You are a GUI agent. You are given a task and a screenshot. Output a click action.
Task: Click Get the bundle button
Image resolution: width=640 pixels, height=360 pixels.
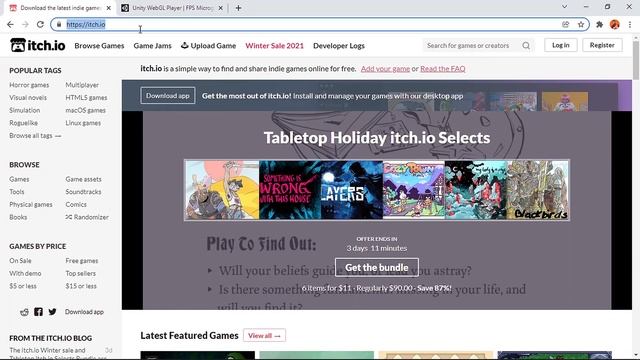377,267
